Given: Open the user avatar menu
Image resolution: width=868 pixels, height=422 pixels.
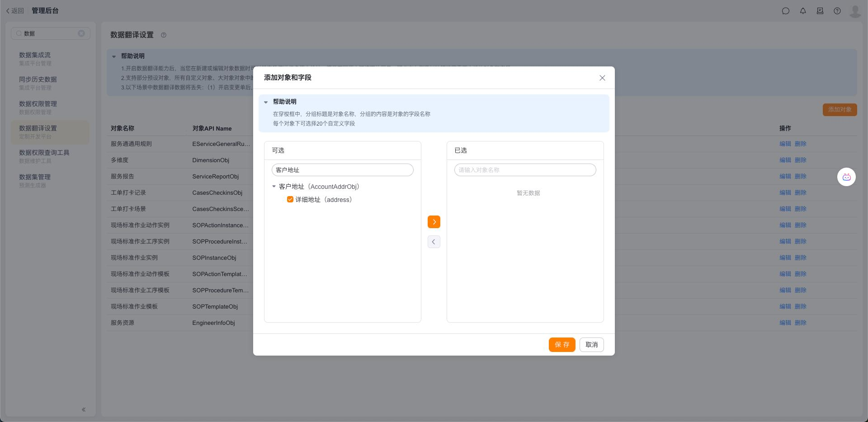Looking at the screenshot, I should tap(855, 11).
